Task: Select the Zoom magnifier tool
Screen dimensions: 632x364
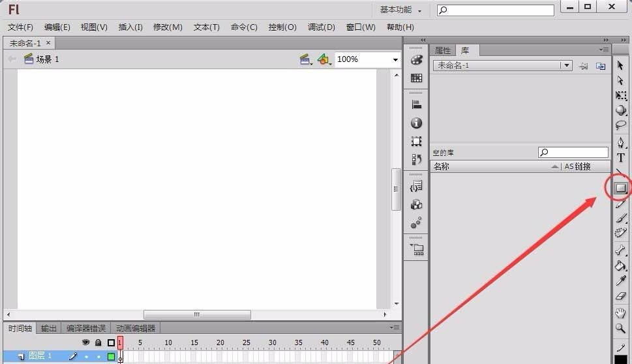Action: 621,328
